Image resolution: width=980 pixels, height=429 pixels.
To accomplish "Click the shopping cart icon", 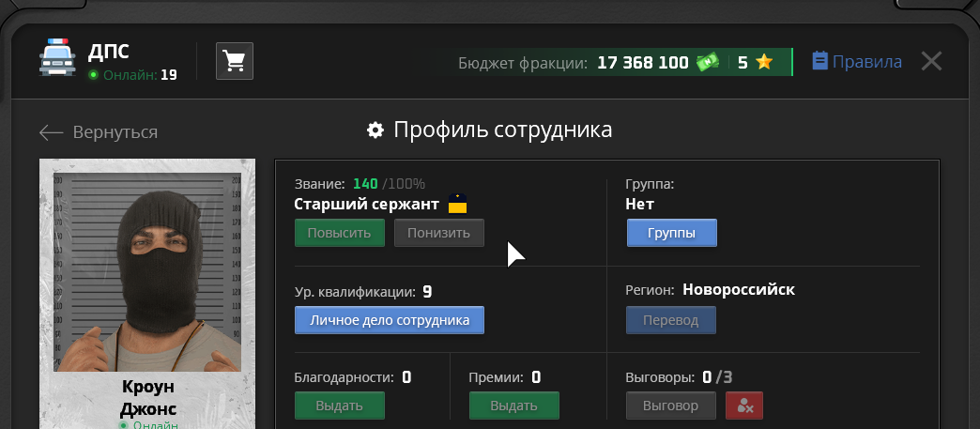I will pyautogui.click(x=235, y=62).
